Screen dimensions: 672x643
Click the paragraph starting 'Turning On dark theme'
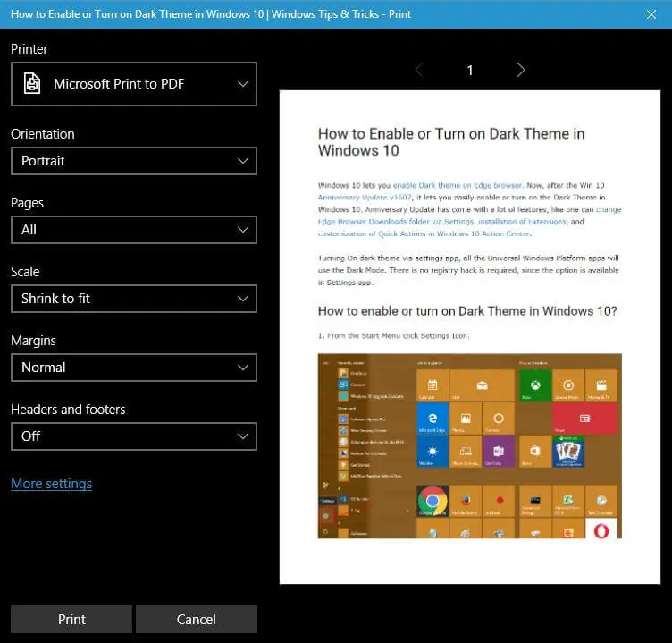point(468,270)
